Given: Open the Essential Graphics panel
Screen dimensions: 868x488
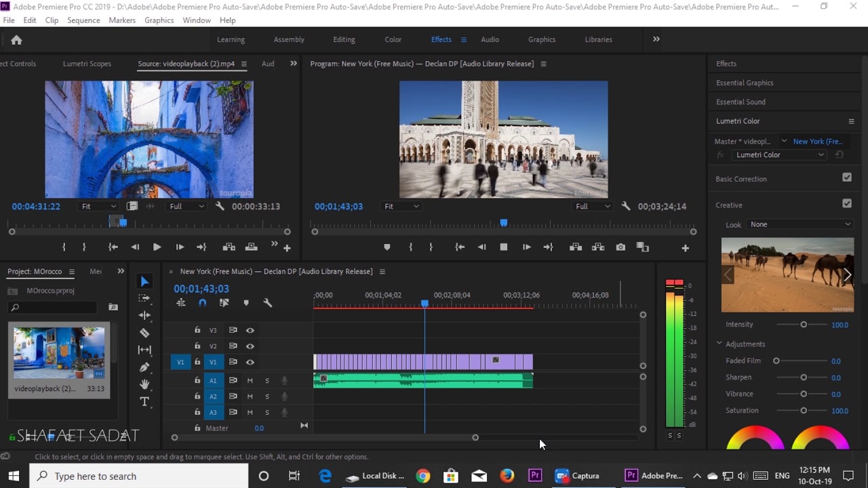Looking at the screenshot, I should coord(745,83).
